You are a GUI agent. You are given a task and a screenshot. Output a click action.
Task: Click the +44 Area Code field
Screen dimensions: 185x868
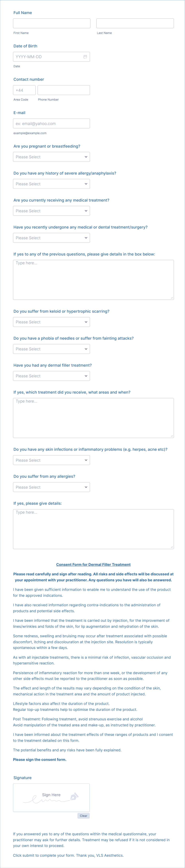(x=24, y=90)
